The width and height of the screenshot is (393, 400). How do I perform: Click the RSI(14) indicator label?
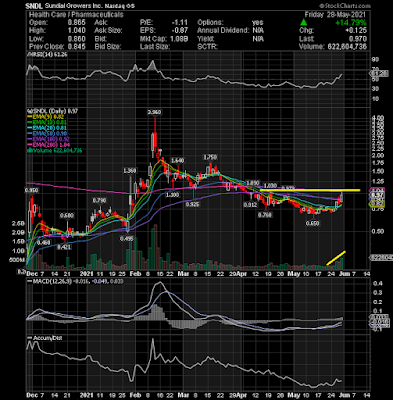click(48, 54)
